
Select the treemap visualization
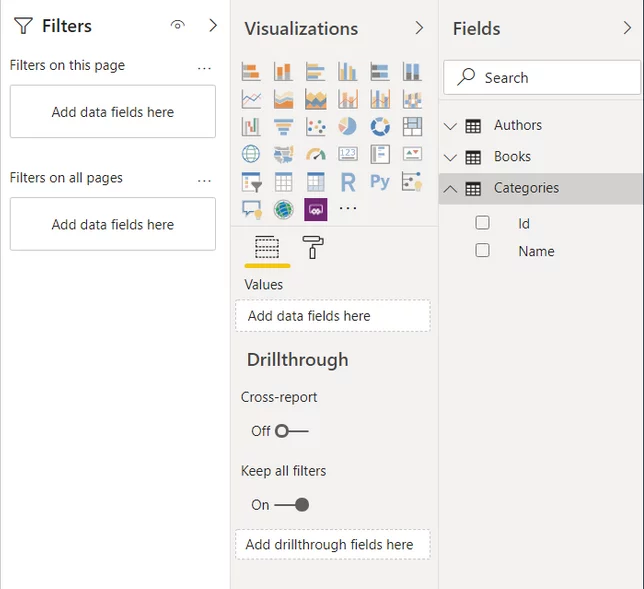412,127
